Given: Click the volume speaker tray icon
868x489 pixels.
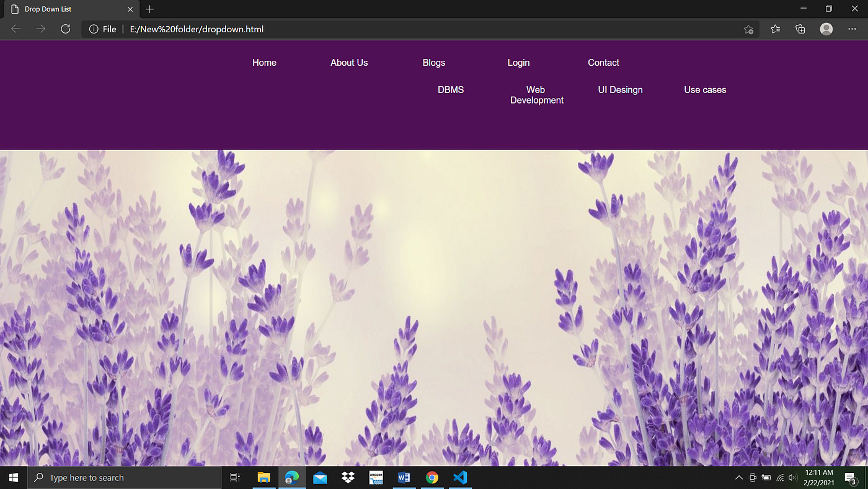Looking at the screenshot, I should tap(793, 478).
